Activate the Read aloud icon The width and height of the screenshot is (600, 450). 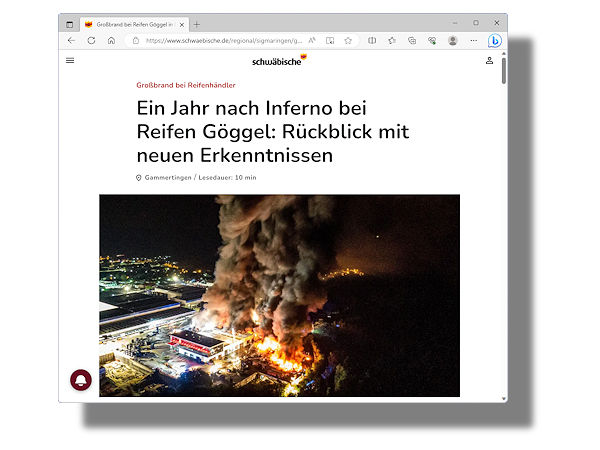click(x=312, y=40)
